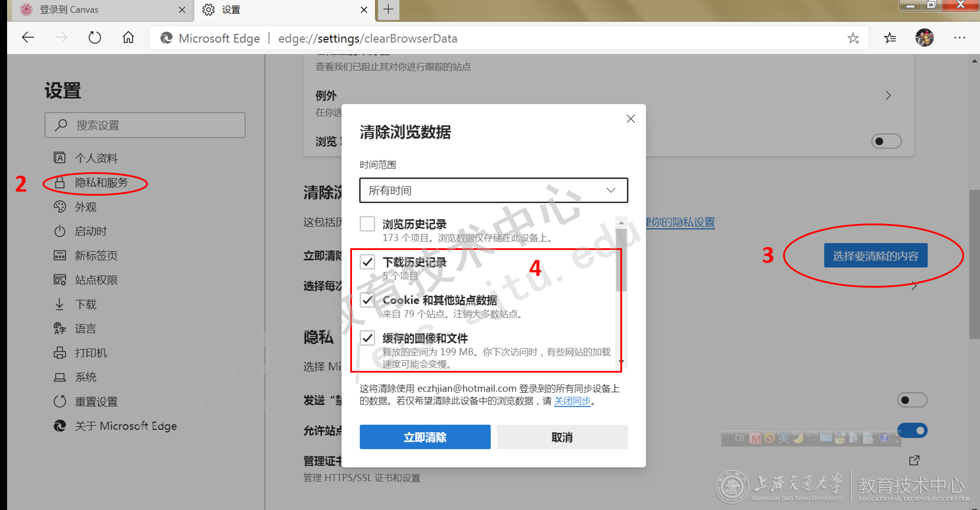Click the external link icon beside 管理证书
The width and height of the screenshot is (980, 510).
(x=914, y=460)
